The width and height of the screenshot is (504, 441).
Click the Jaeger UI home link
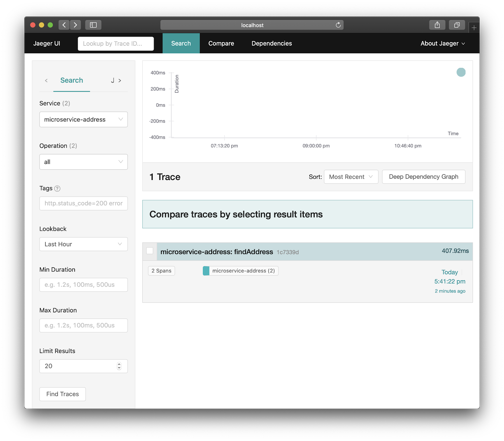[x=47, y=44]
